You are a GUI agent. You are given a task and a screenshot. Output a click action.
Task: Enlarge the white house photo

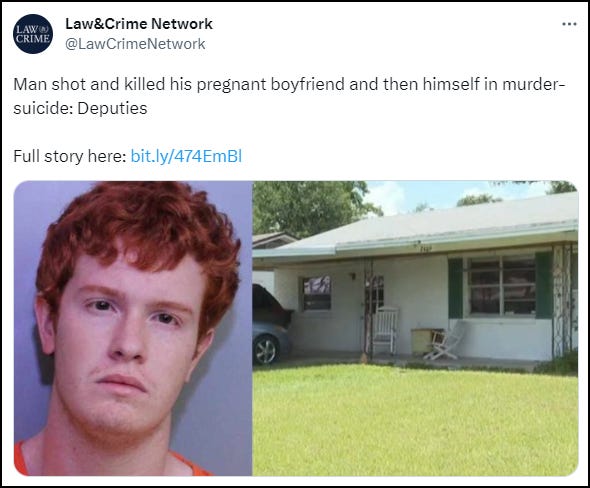[x=415, y=328]
